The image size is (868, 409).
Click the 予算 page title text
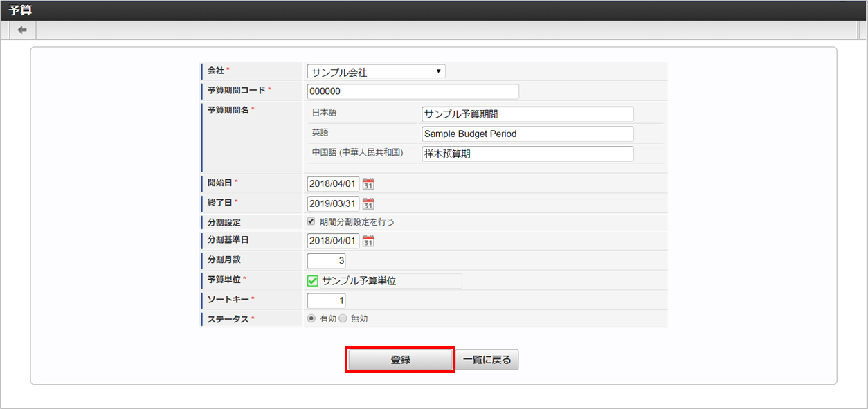pyautogui.click(x=19, y=10)
